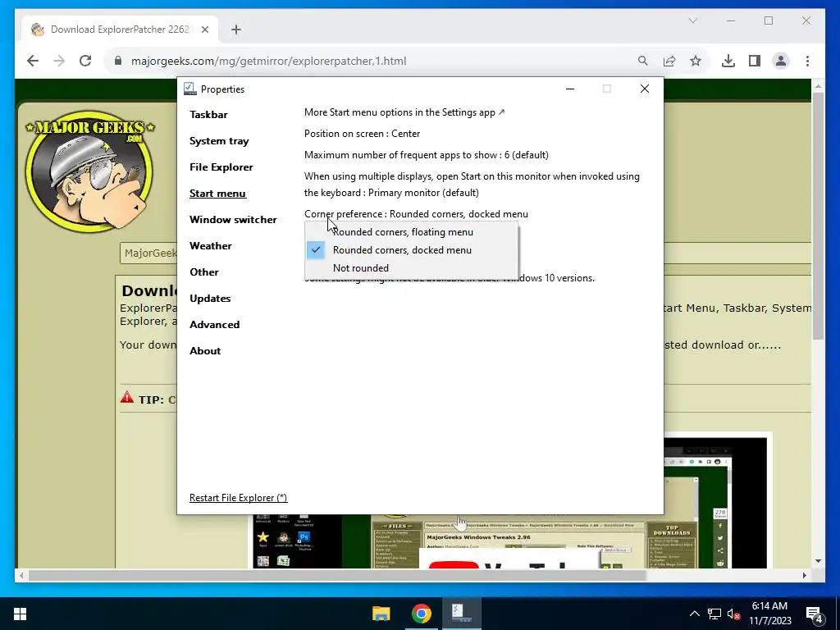The height and width of the screenshot is (630, 840).
Task: Reload the MajorGeeks page
Action: [x=85, y=61]
